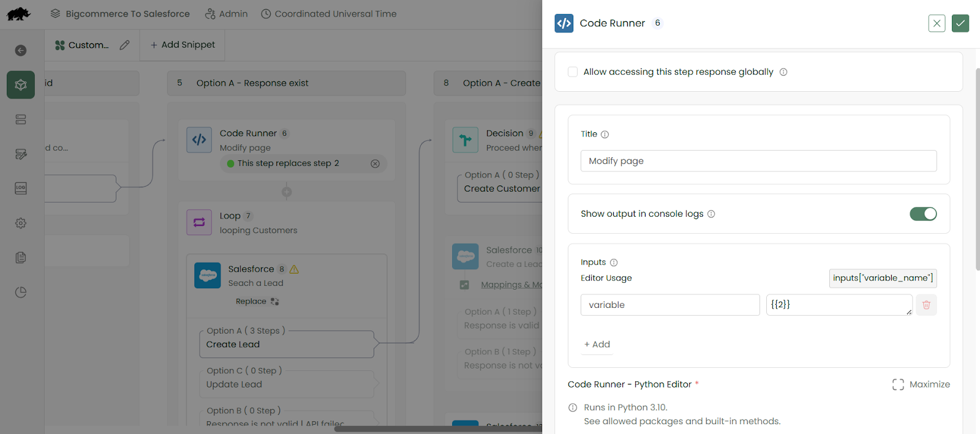
Task: Click the Salesforce 10 step icon
Action: pos(466,256)
